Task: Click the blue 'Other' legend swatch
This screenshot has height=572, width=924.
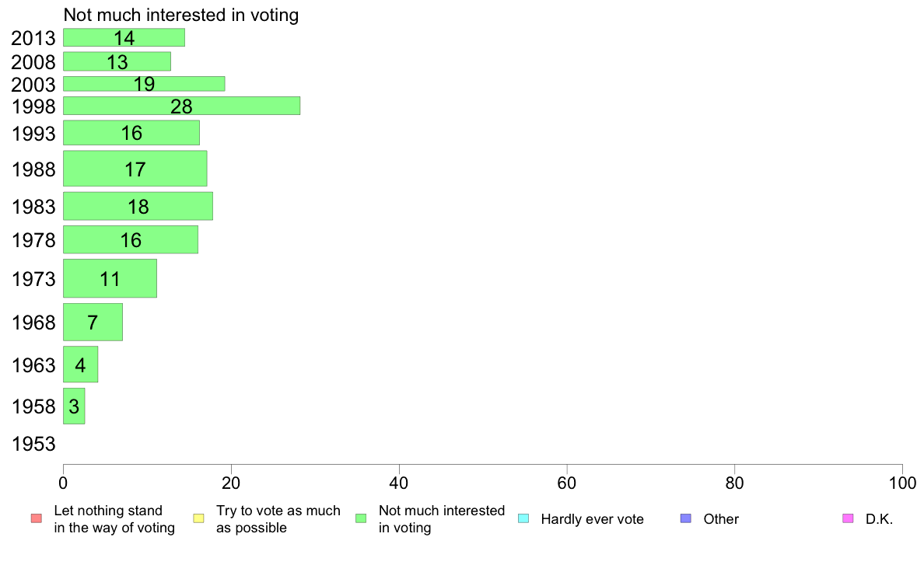Action: click(686, 518)
